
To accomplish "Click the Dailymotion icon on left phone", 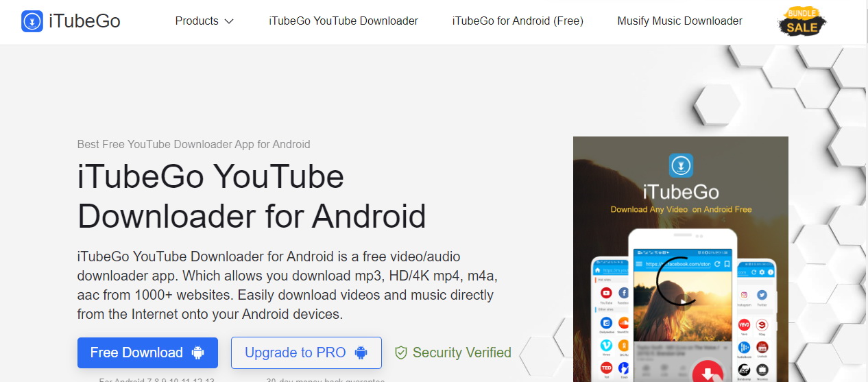I will point(606,323).
